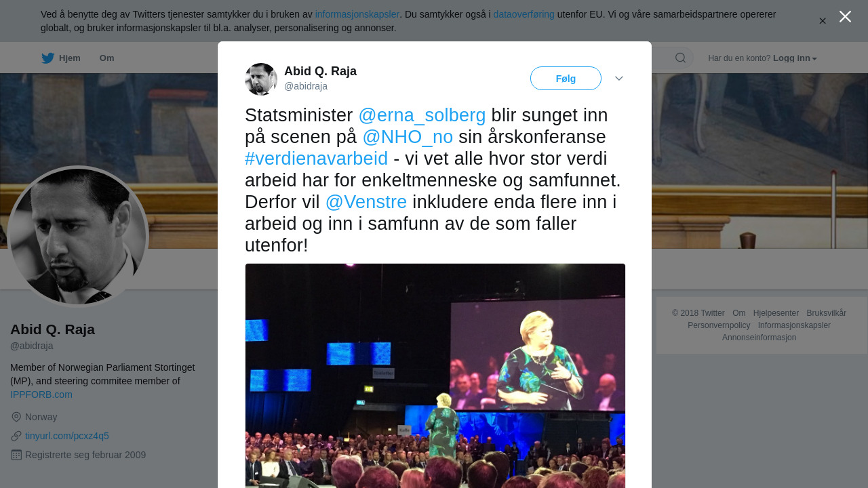This screenshot has height=488, width=868.
Task: Open the tinyurl.com/pcxz4q5 profile link
Action: tap(67, 436)
